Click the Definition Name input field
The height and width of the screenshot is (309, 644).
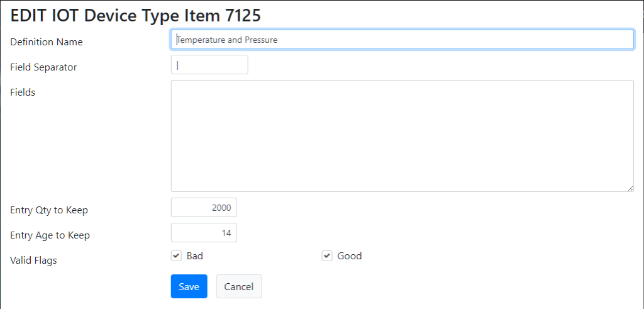(402, 40)
